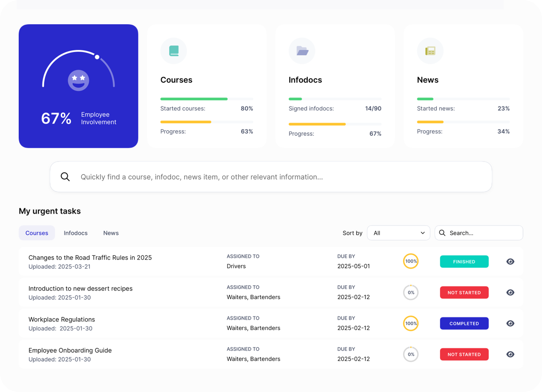Switch to the Infodocs tab
The image size is (542, 392).
click(x=76, y=233)
